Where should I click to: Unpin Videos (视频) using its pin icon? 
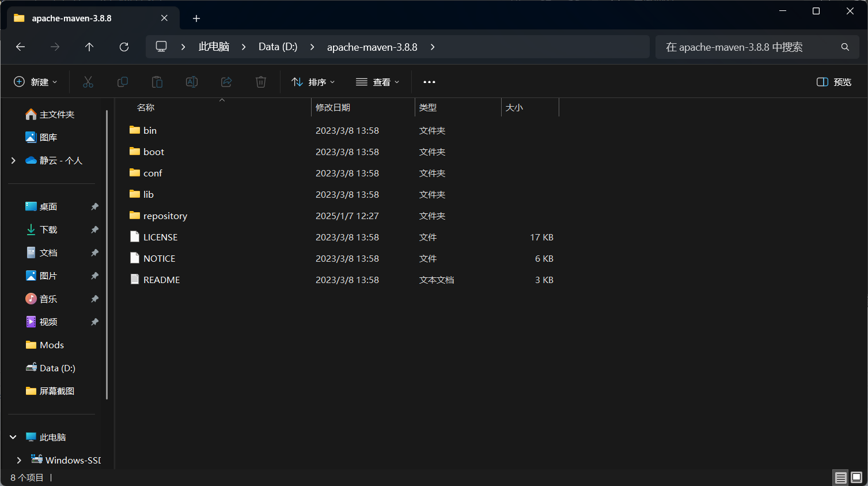pyautogui.click(x=94, y=322)
